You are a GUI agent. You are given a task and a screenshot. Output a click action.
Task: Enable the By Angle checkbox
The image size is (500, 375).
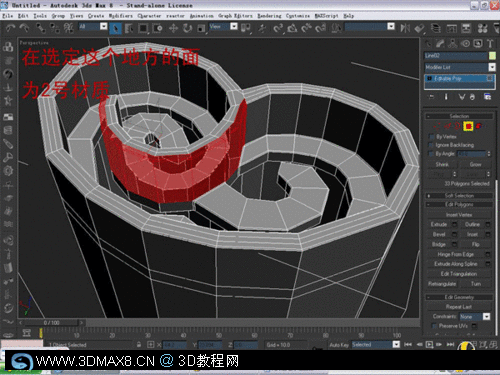(x=431, y=154)
